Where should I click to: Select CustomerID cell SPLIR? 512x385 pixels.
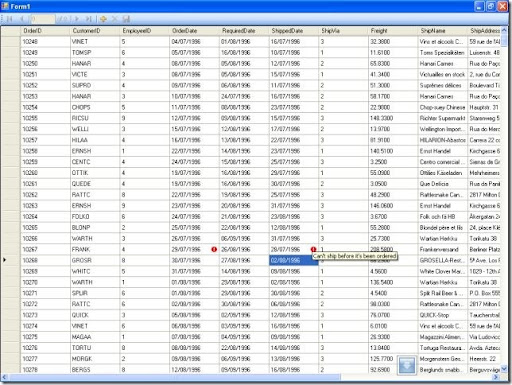[x=95, y=293]
